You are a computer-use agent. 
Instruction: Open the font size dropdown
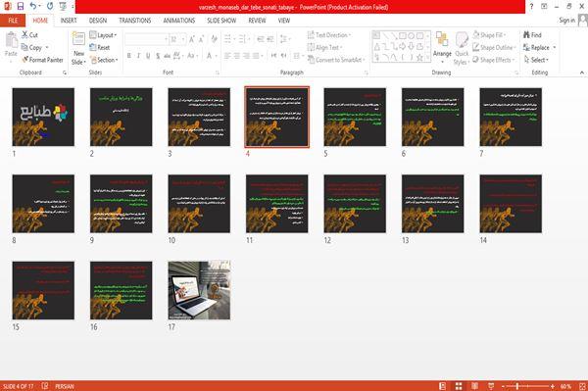pos(183,39)
